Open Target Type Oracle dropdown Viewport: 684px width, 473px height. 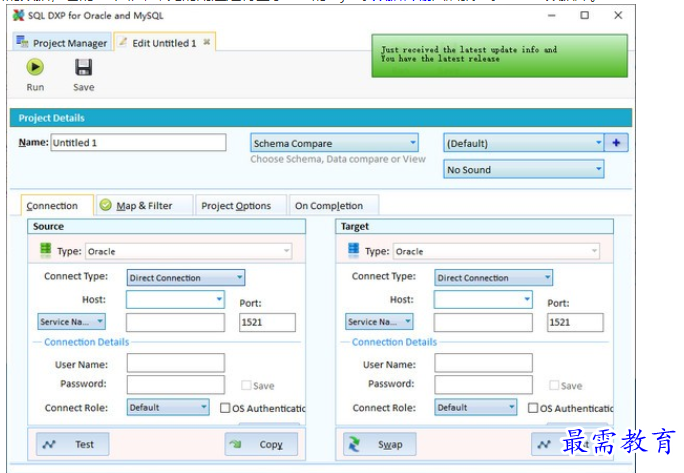(x=496, y=251)
